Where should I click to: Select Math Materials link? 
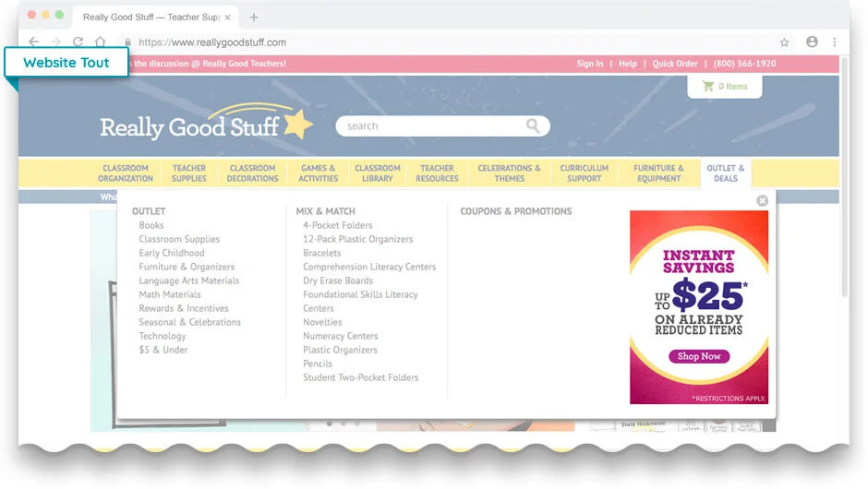169,294
